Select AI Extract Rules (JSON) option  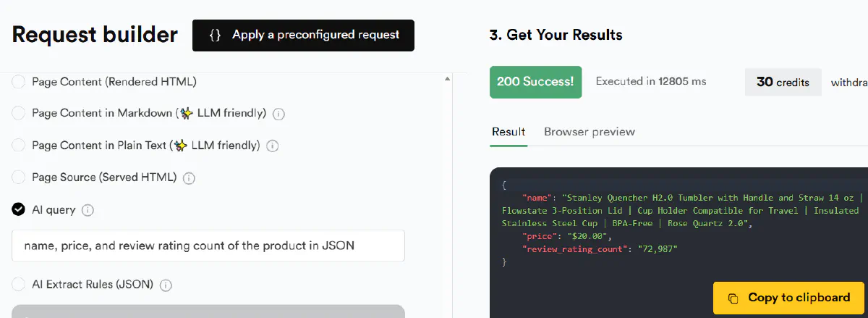(18, 285)
